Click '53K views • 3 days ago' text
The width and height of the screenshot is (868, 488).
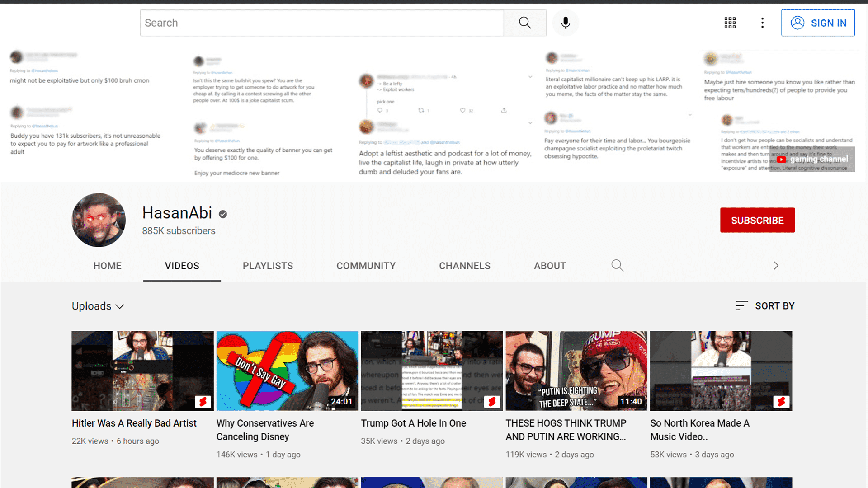tap(692, 455)
